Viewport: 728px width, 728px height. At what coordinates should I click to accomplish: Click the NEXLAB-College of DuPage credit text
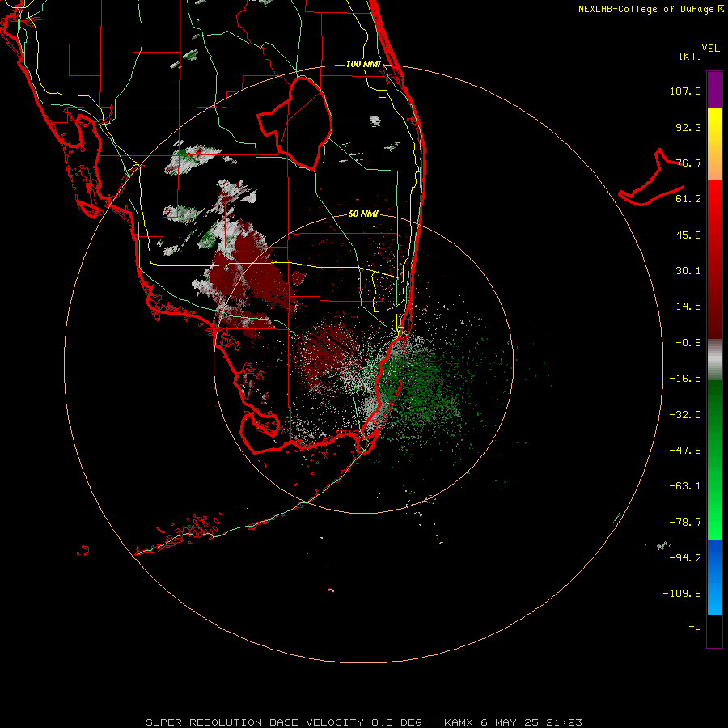tap(650, 9)
